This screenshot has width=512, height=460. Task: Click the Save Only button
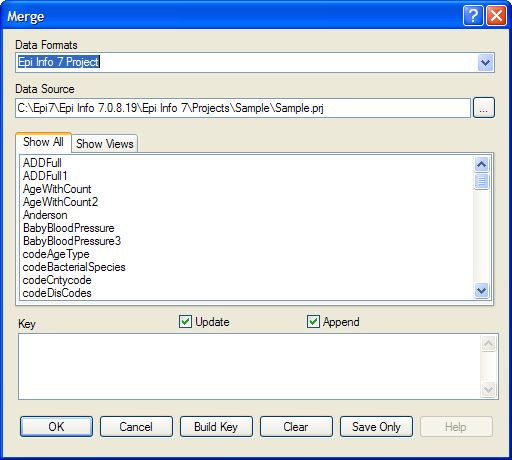pos(376,426)
